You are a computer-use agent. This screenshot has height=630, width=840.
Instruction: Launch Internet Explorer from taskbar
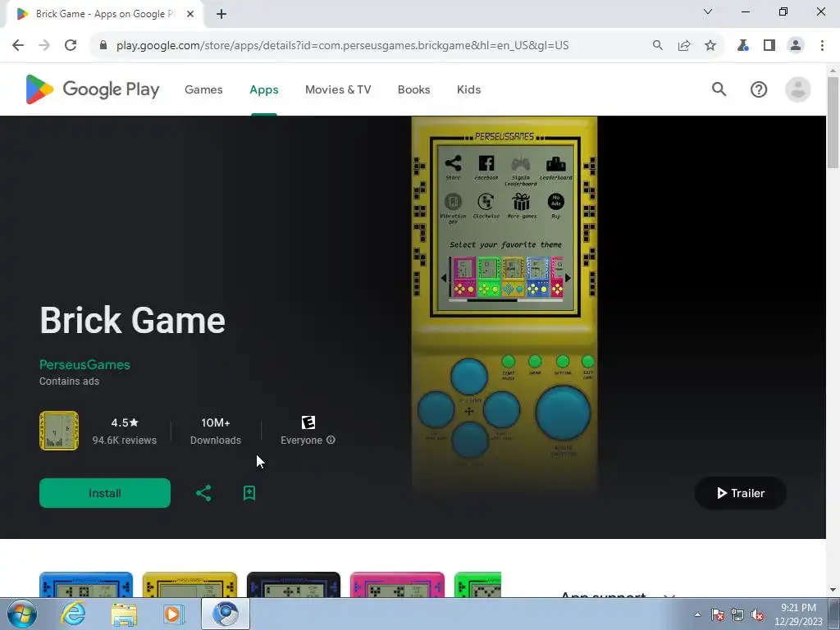click(73, 614)
